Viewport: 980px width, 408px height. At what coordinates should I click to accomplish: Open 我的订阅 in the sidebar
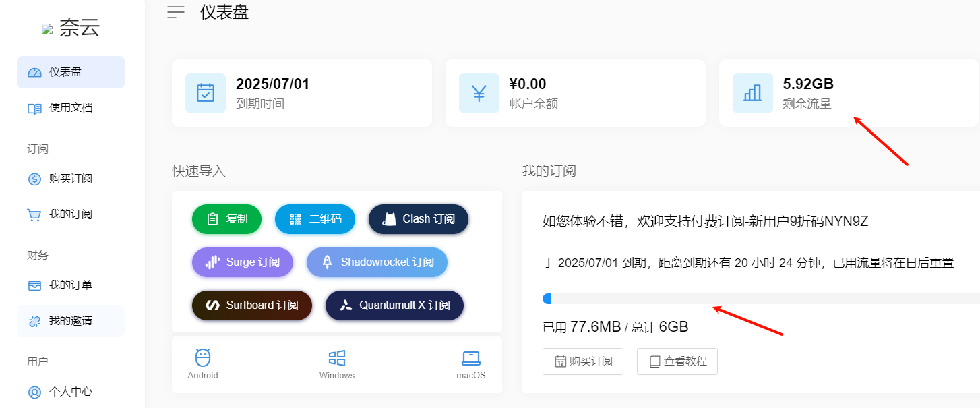point(71,214)
